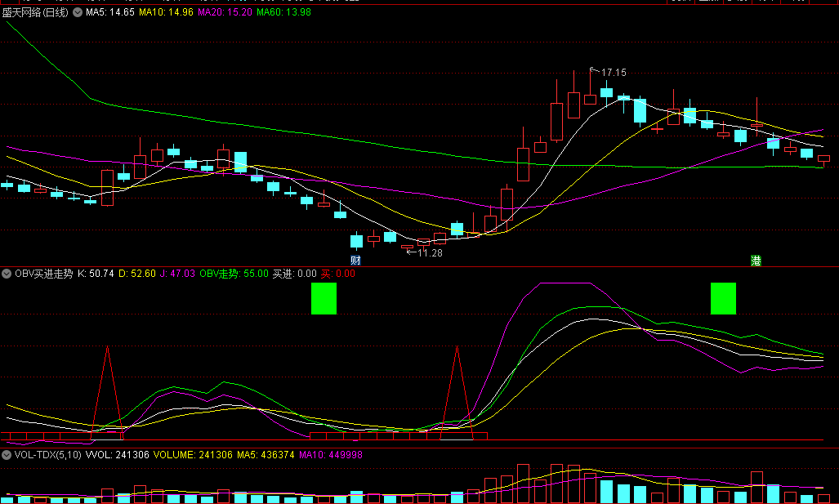Click the left green signal block in OBV panel

(x=324, y=298)
